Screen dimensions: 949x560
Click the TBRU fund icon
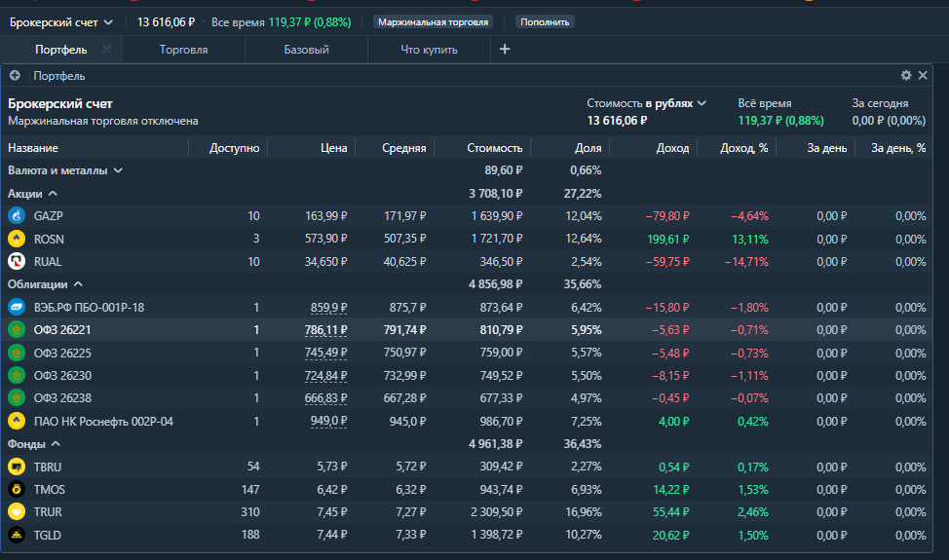point(16,467)
